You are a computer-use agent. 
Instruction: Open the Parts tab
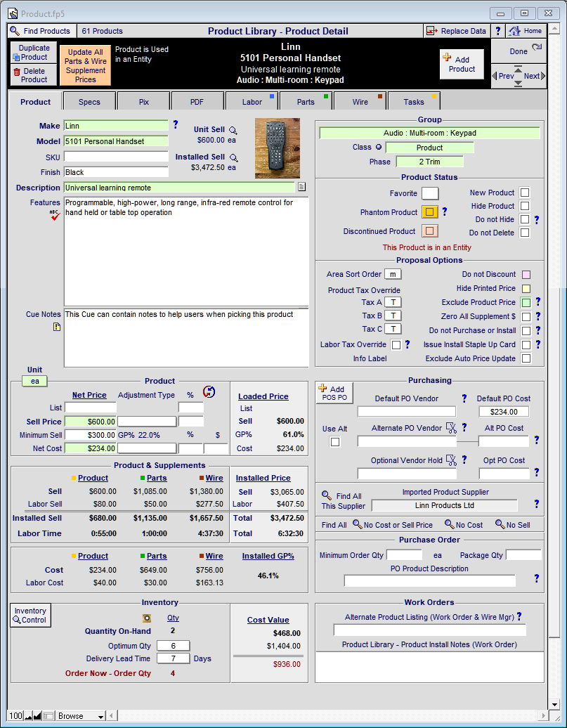point(306,102)
